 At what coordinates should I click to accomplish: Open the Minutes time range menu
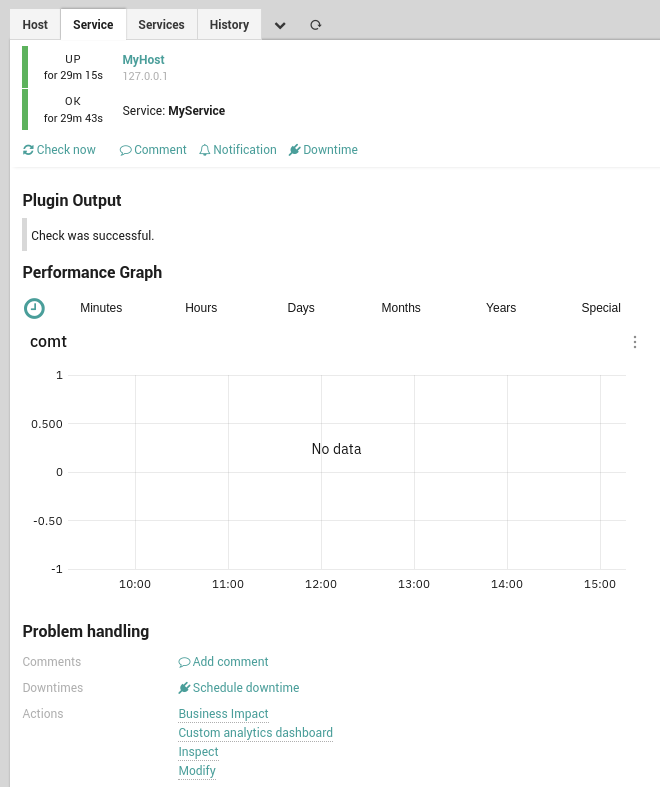[101, 308]
